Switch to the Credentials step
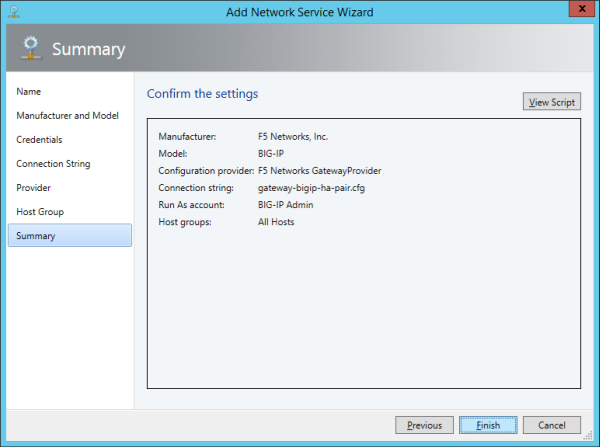 pyautogui.click(x=39, y=139)
